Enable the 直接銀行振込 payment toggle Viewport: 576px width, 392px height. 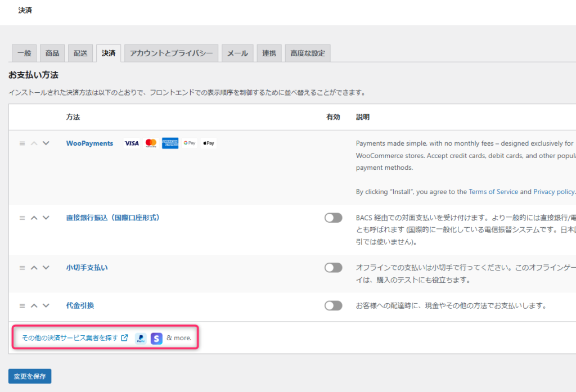click(333, 218)
